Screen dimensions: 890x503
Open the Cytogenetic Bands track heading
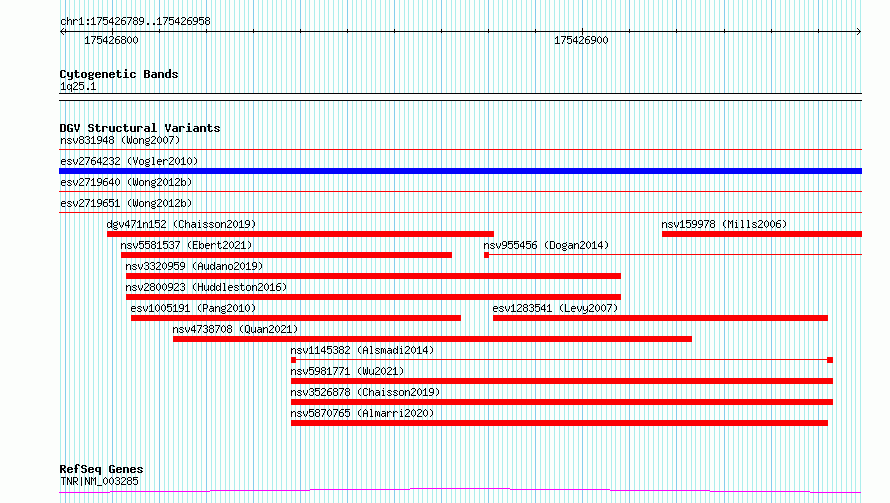tap(119, 74)
